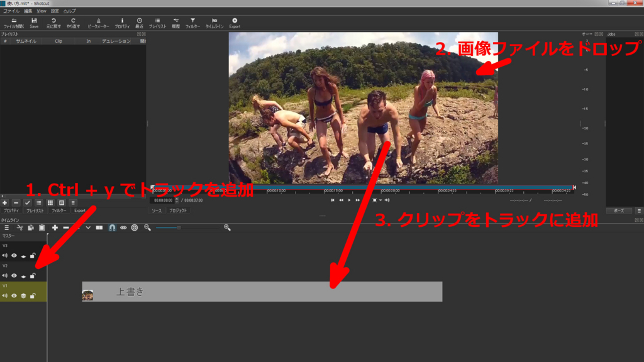Lock track V3
The width and height of the screenshot is (644, 362).
click(33, 256)
